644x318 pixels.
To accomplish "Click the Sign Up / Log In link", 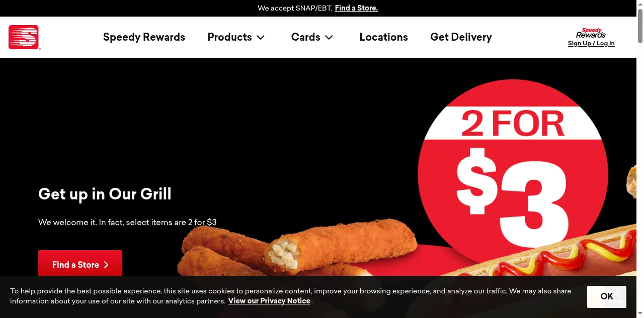I will (591, 43).
